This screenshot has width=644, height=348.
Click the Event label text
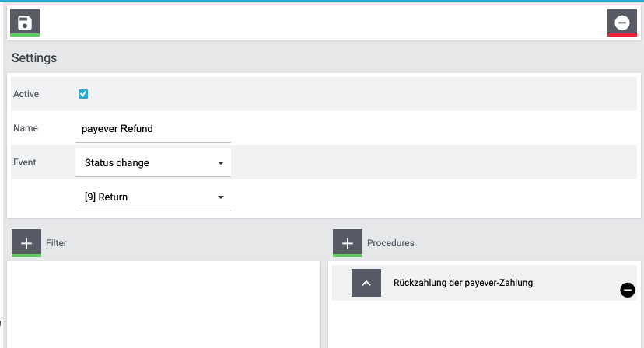25,162
